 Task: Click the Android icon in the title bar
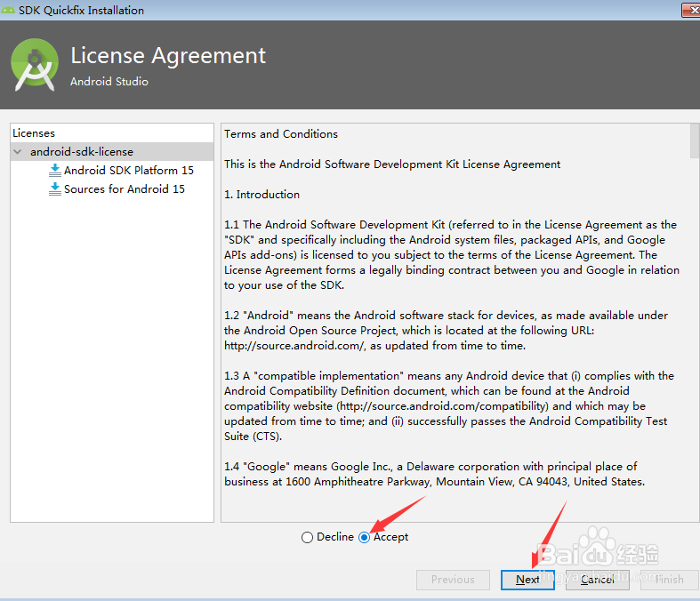(x=8, y=10)
